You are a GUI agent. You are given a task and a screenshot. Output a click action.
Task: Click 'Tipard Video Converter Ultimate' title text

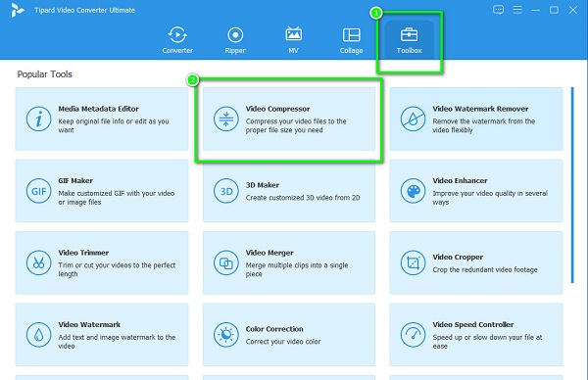[x=84, y=10]
